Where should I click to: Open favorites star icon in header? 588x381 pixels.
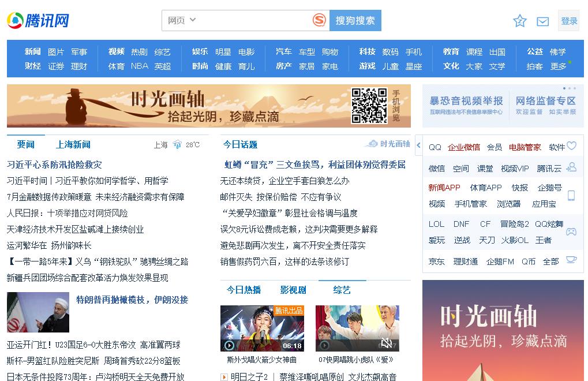pyautogui.click(x=520, y=21)
